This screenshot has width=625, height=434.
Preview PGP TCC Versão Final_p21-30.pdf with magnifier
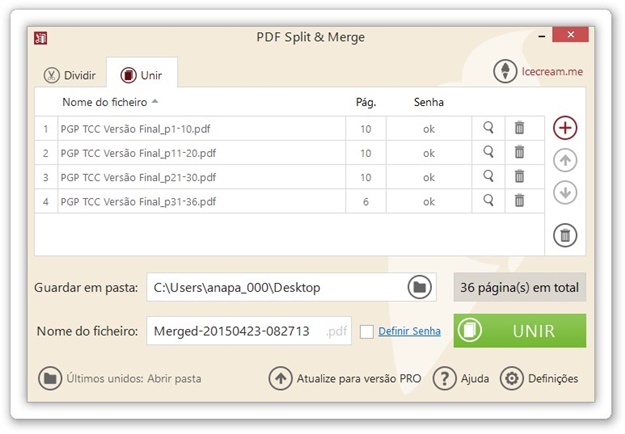click(x=488, y=177)
